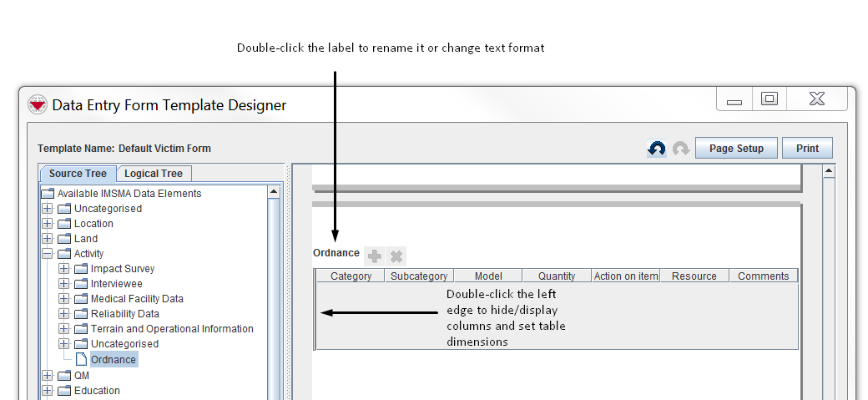868x400 pixels.
Task: Expand the QM tree node
Action: click(x=48, y=376)
